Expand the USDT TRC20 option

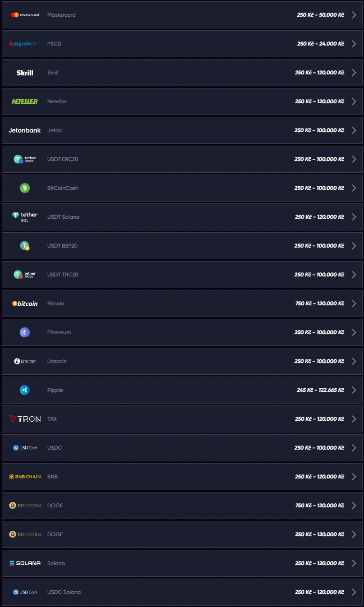[x=355, y=274]
